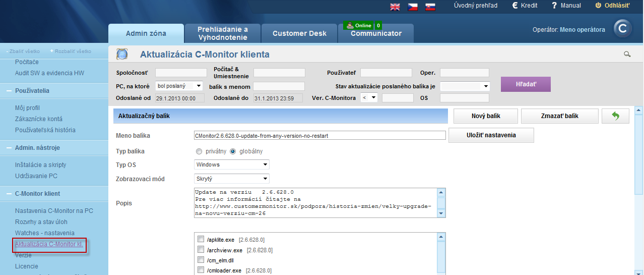The image size is (644, 275).
Task: Go to Úvodný prehľad
Action: click(x=476, y=6)
